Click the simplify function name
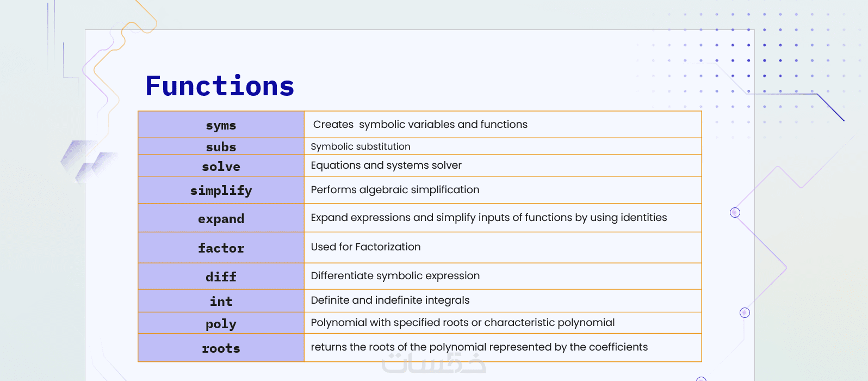Screen dimensions: 868x381 221,190
